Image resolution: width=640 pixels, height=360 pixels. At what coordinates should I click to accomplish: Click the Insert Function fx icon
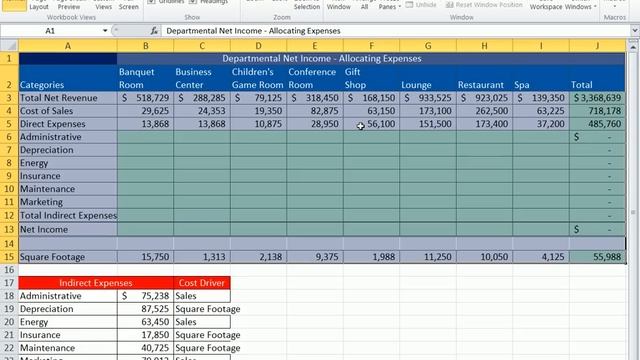pyautogui.click(x=154, y=31)
